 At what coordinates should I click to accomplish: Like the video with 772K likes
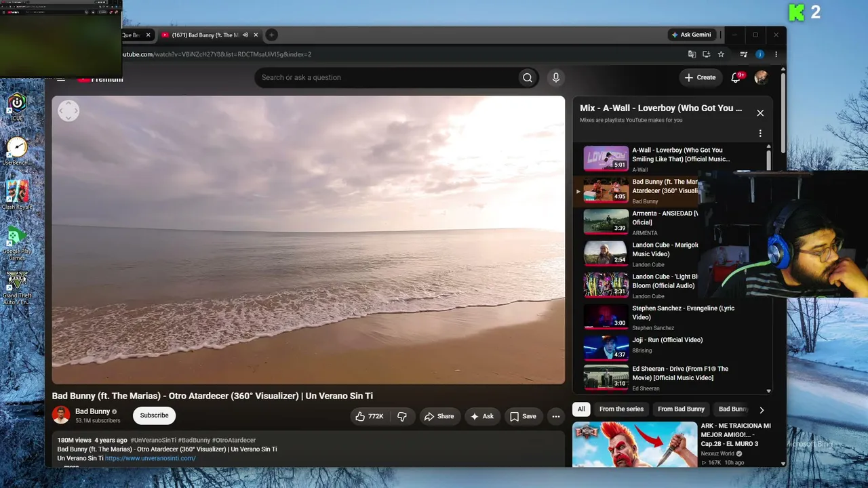click(x=370, y=416)
